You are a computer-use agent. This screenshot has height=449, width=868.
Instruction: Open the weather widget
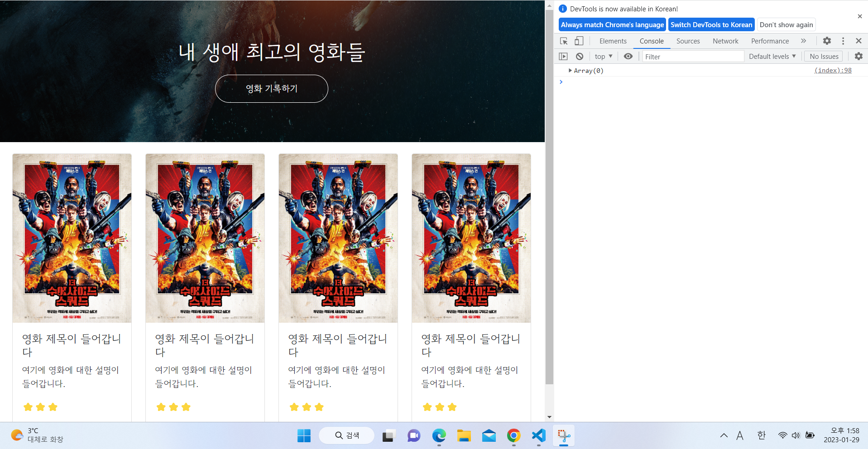point(37,435)
